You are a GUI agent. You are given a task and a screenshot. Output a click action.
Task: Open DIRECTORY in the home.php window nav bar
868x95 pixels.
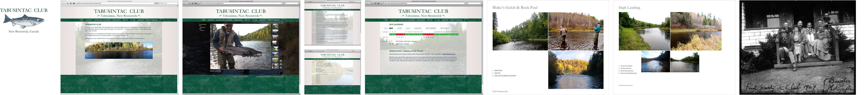(x=141, y=20)
